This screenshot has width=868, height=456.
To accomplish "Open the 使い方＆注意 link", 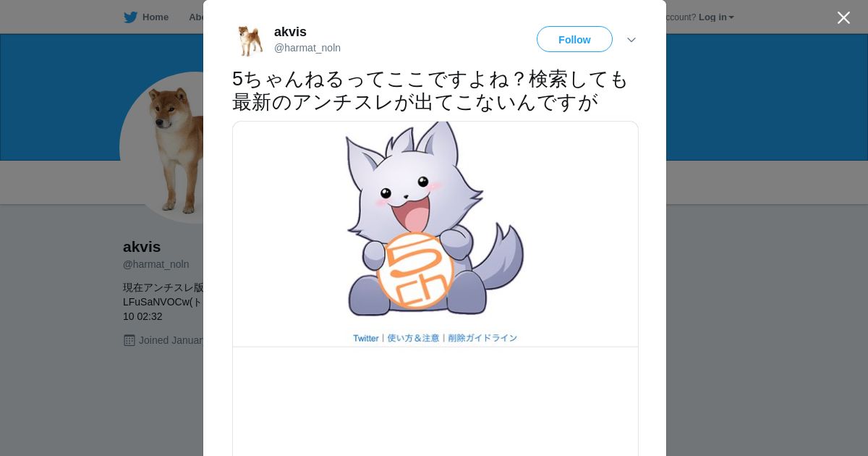I will click(x=413, y=338).
